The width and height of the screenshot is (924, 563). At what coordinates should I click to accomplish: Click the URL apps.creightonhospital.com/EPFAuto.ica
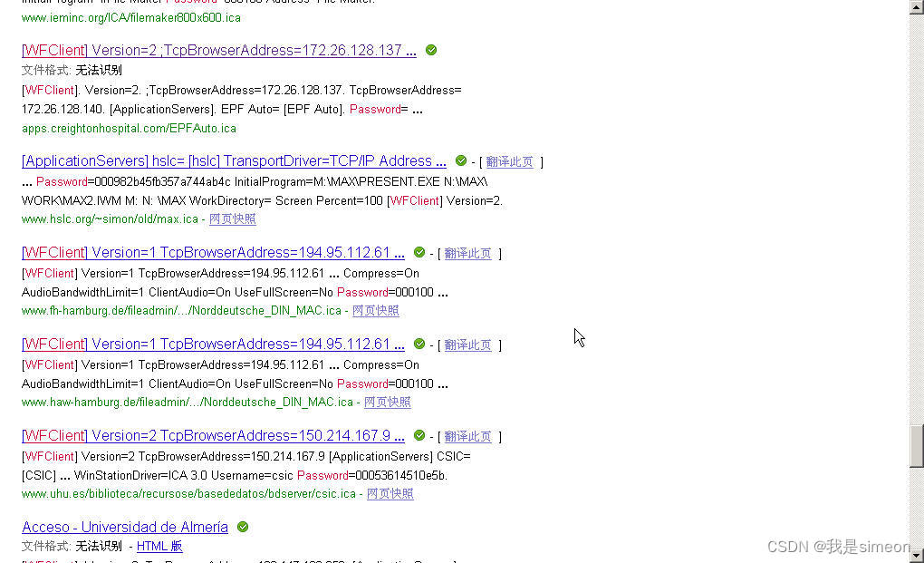[129, 128]
